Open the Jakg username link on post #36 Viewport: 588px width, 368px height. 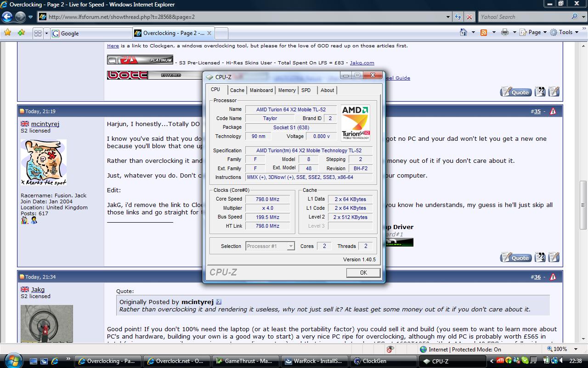point(38,289)
